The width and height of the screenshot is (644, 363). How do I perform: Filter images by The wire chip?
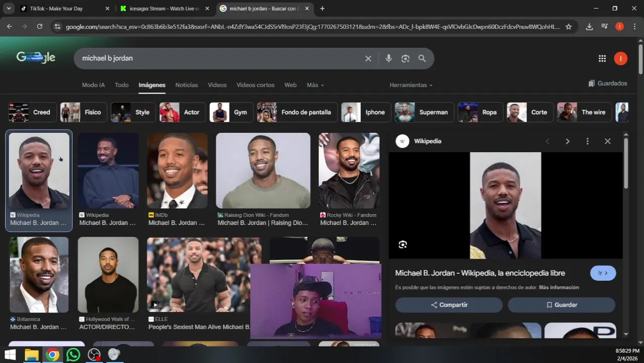(585, 112)
